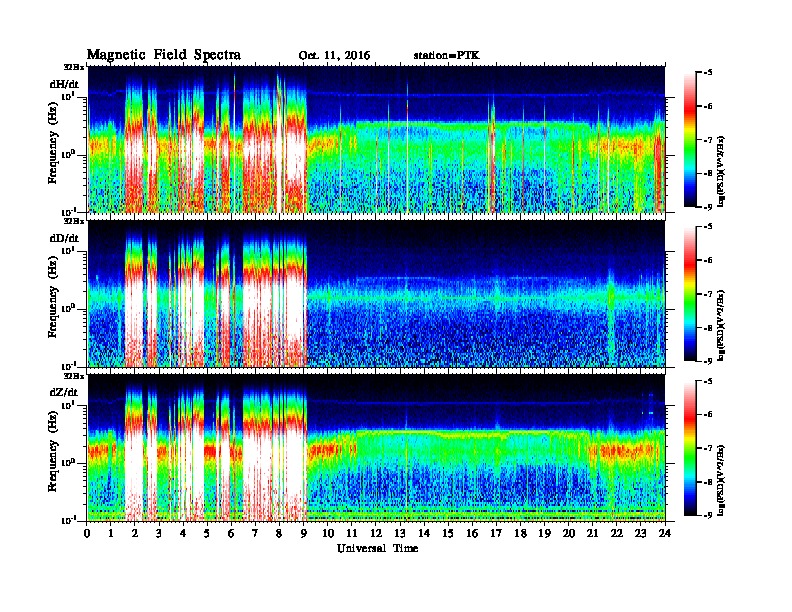Viewport: 792px width, 612px height.
Task: Click hour 16 on the Universal Time axis
Action: (x=472, y=533)
